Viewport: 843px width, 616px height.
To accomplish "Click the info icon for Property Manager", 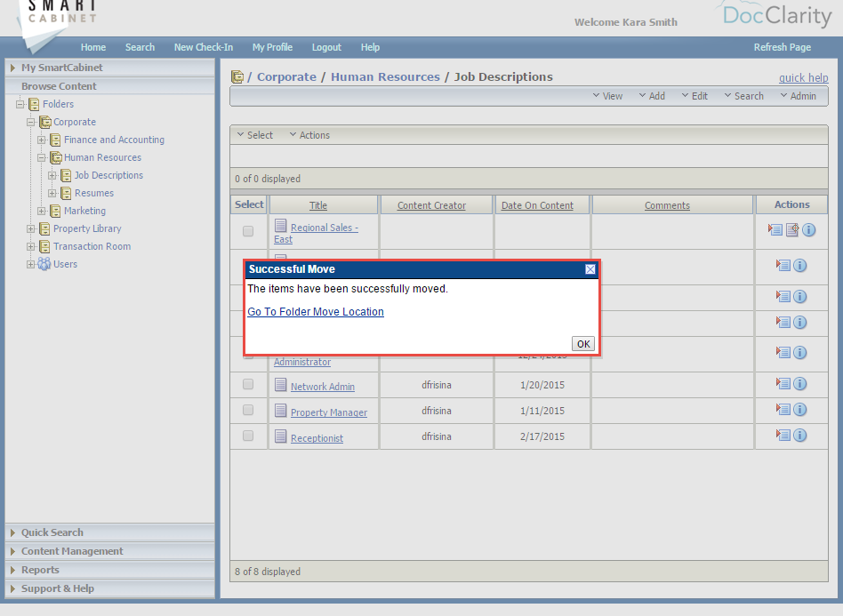I will click(x=799, y=409).
